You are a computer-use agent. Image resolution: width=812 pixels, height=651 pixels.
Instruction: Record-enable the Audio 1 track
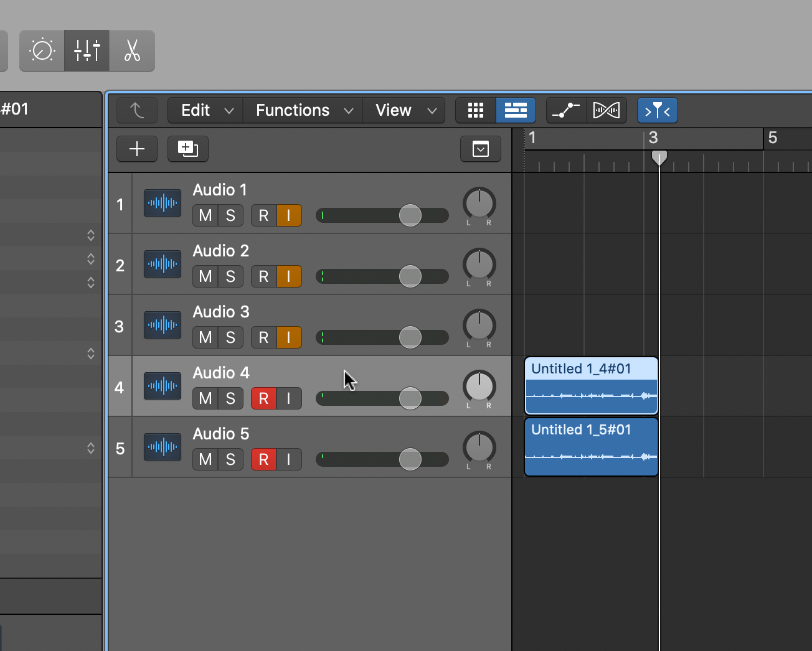pos(264,215)
